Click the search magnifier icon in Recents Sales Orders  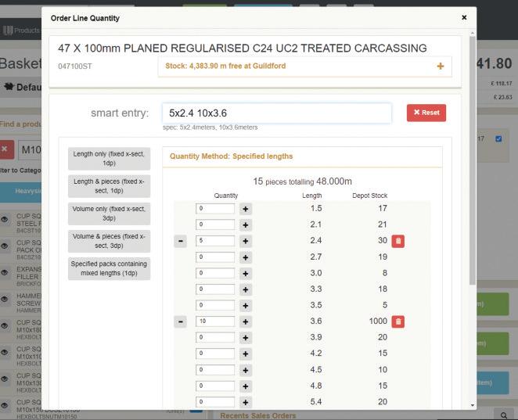click(x=503, y=415)
